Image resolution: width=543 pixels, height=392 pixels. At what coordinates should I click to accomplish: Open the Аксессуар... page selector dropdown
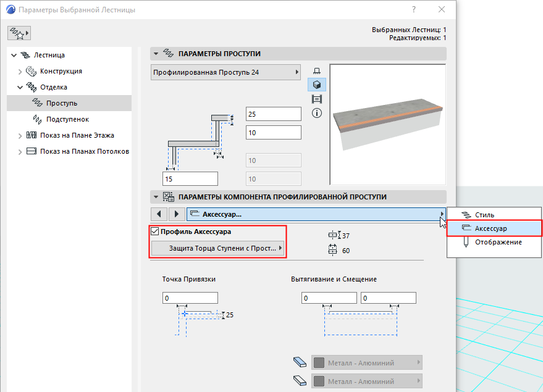[316, 214]
